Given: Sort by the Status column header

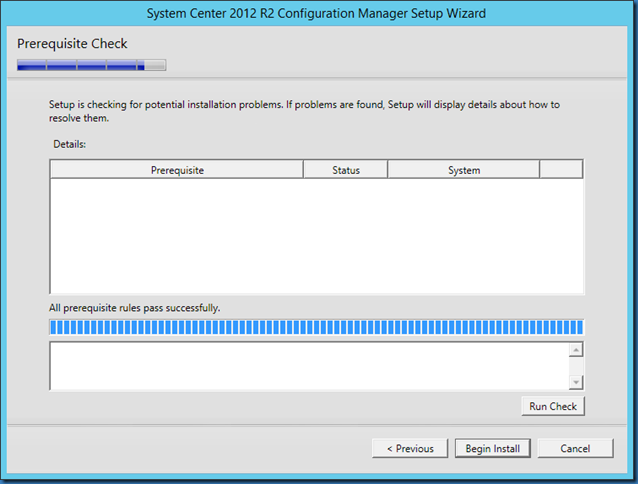Looking at the screenshot, I should click(x=346, y=170).
